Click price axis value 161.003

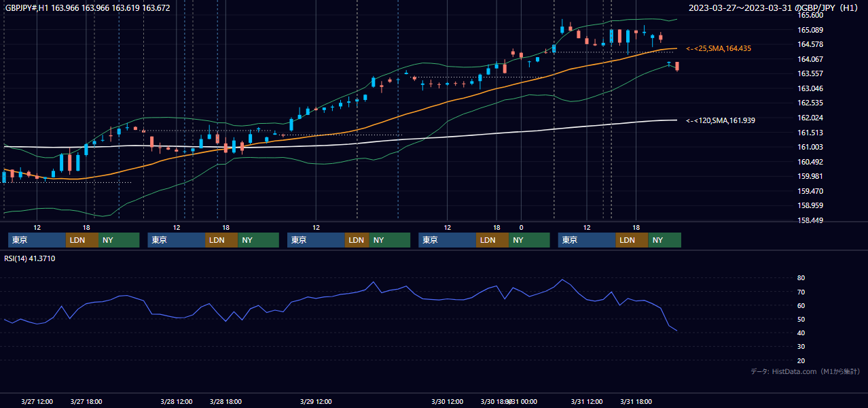coord(810,147)
